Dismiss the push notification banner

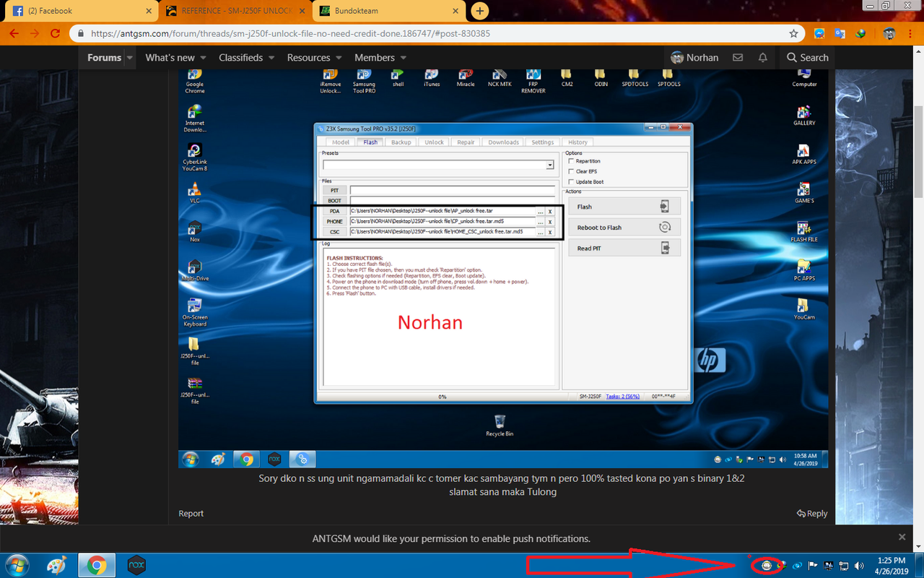(x=902, y=538)
